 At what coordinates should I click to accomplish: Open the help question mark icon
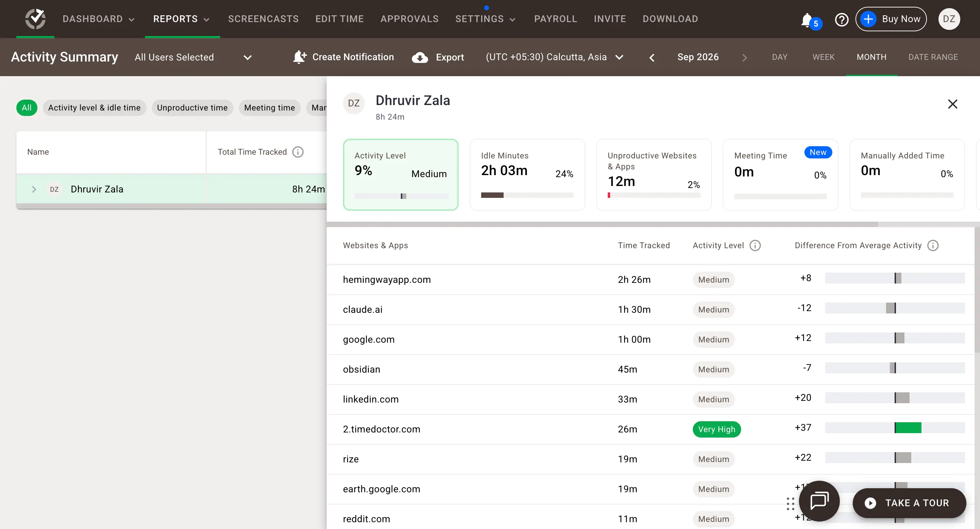point(842,19)
